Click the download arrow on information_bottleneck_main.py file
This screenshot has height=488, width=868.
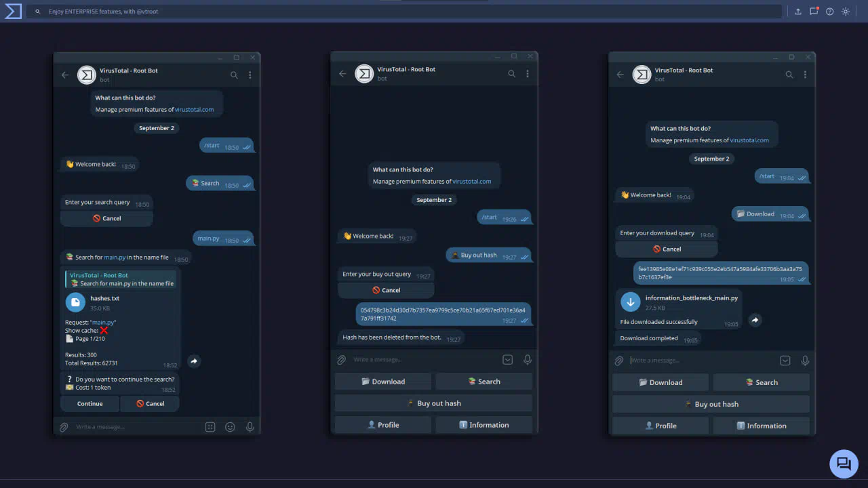631,302
